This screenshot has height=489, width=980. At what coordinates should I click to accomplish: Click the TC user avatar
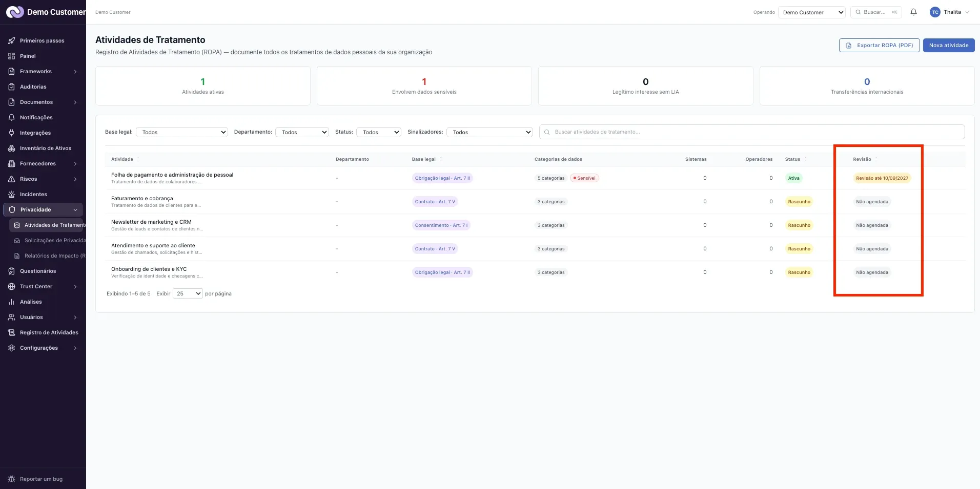point(935,12)
